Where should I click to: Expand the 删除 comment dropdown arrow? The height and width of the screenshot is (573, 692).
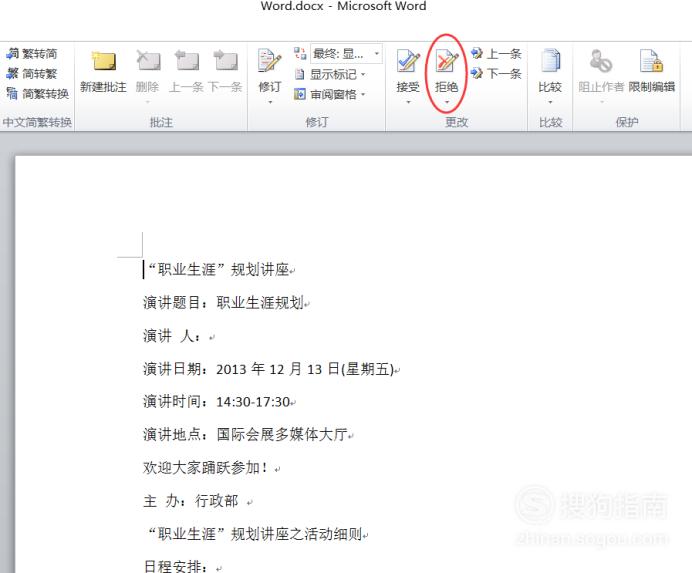pos(148,102)
